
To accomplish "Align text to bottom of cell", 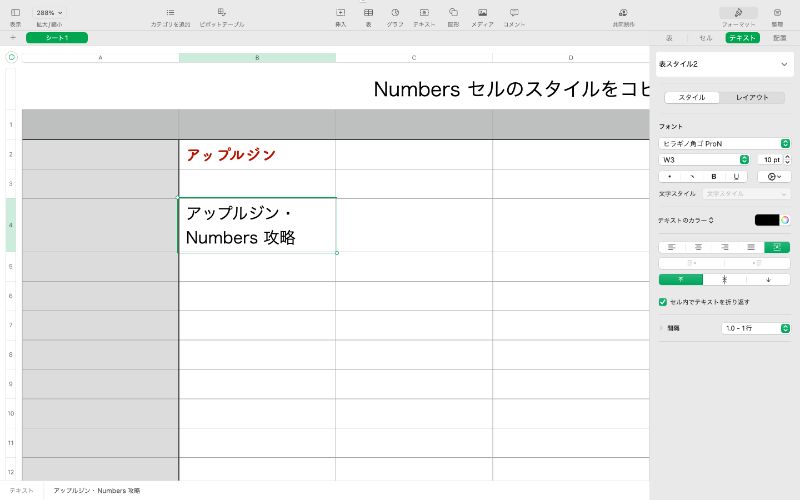I will pos(768,280).
